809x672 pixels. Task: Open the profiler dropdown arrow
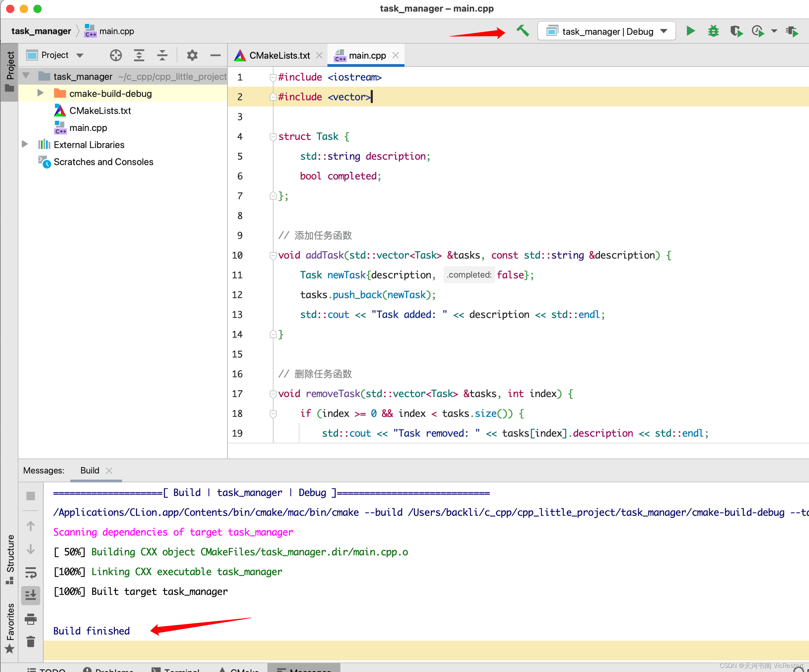click(774, 31)
